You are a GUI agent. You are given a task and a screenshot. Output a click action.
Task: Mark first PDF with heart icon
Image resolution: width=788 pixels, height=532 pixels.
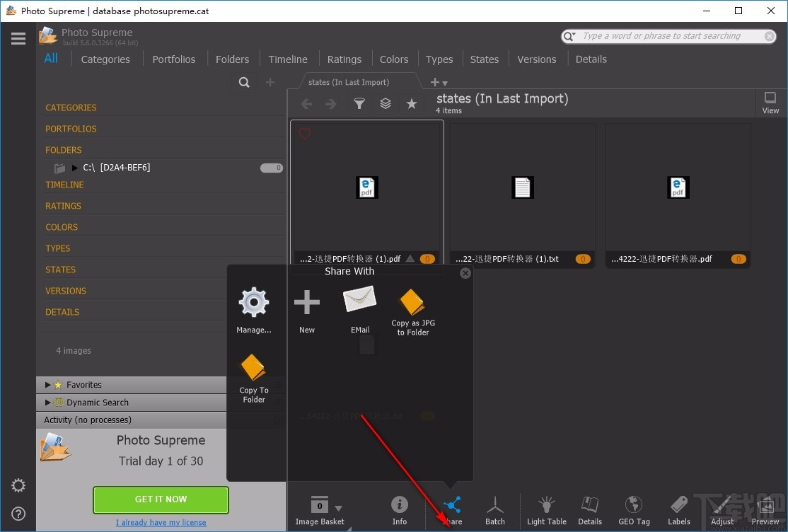click(x=305, y=133)
